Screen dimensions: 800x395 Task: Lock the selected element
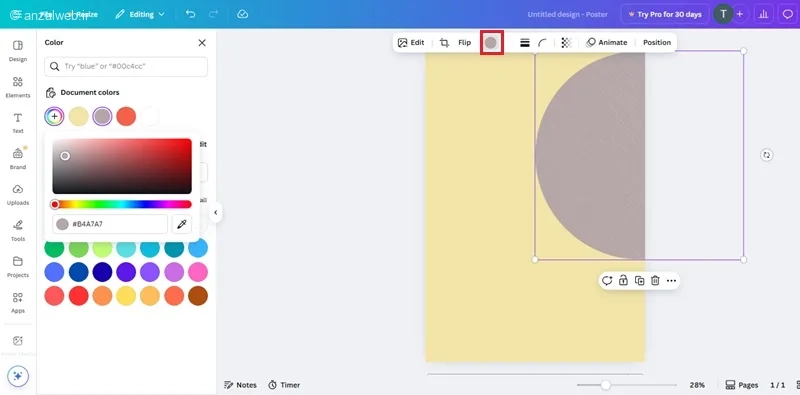[x=623, y=281]
